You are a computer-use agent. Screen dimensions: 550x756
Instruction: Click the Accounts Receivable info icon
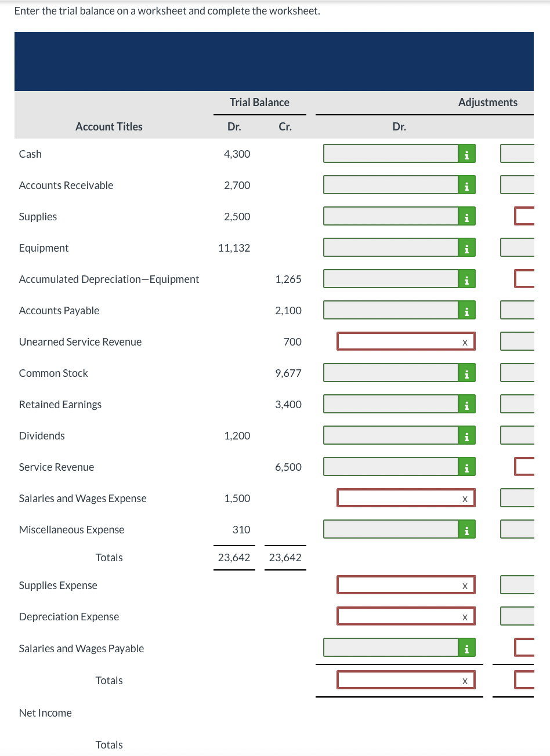coord(467,185)
